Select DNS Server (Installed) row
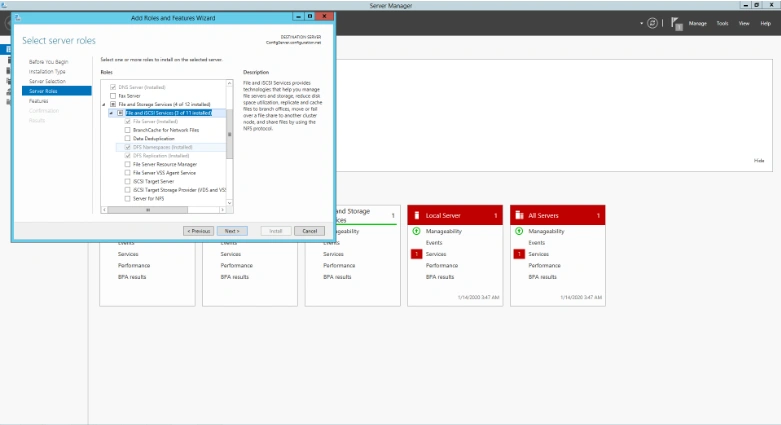The width and height of the screenshot is (781, 425). pos(141,87)
